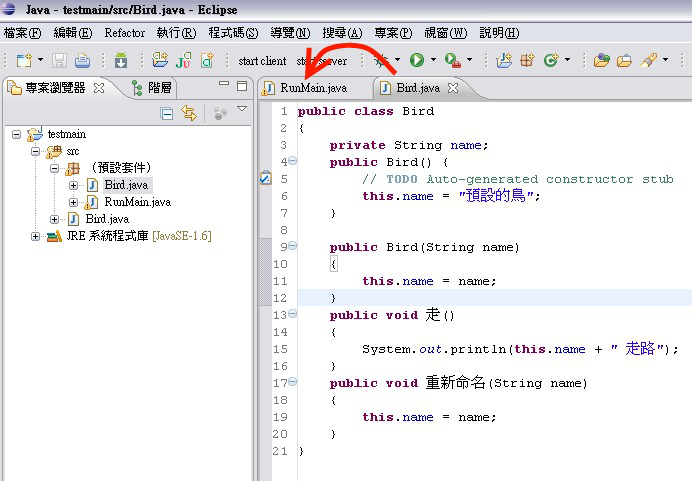Click the start server button

tap(322, 61)
